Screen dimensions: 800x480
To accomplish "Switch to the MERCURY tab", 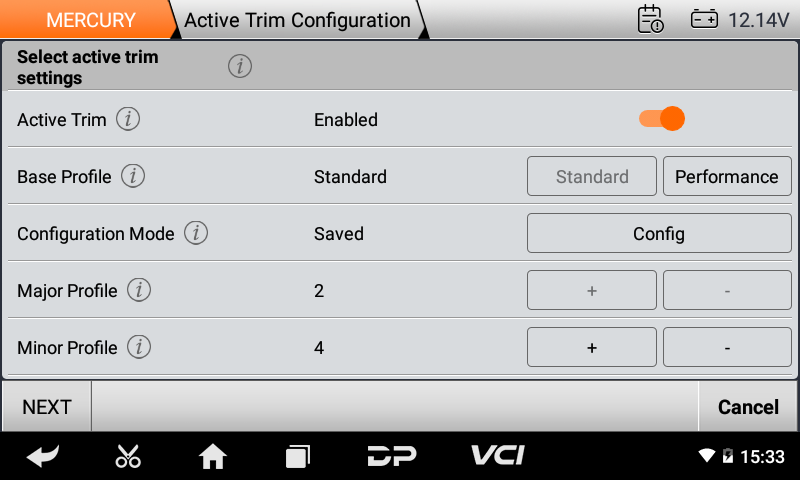I will [90, 20].
